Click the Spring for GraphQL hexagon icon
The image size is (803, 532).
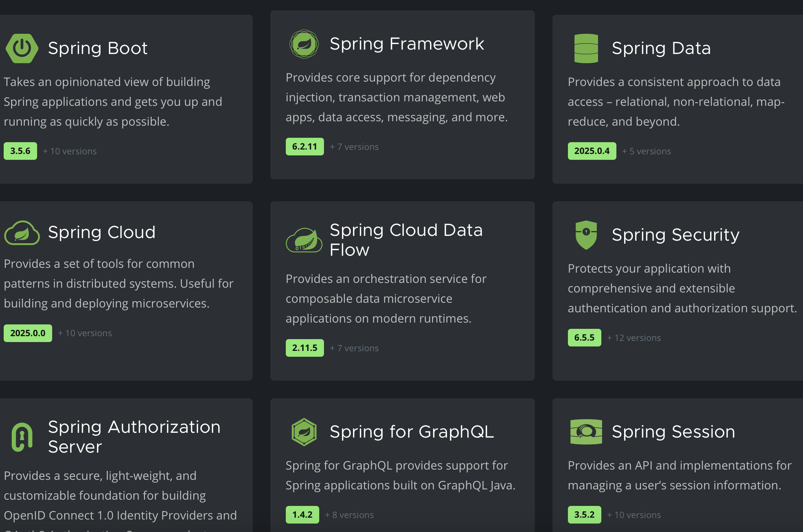pyautogui.click(x=304, y=432)
